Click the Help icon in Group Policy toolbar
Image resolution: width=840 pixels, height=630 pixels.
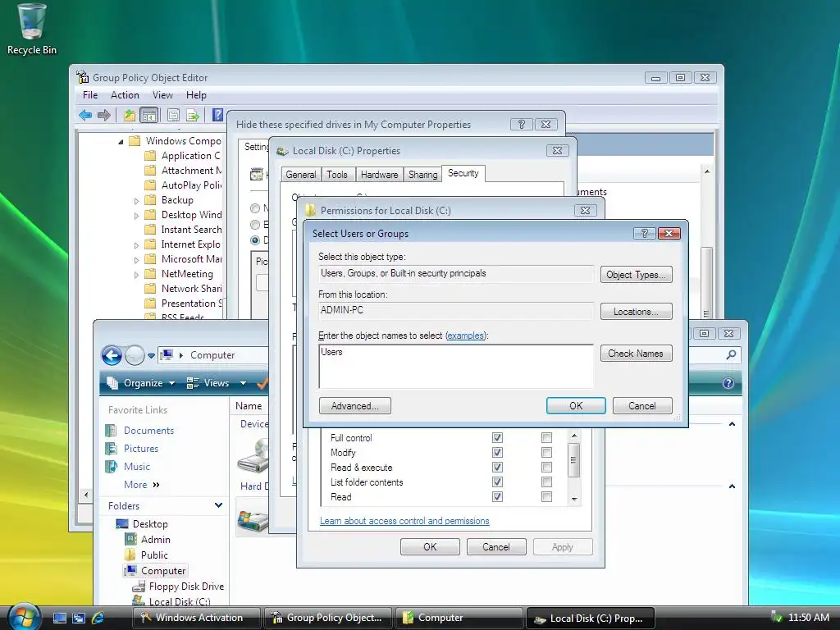pyautogui.click(x=217, y=115)
